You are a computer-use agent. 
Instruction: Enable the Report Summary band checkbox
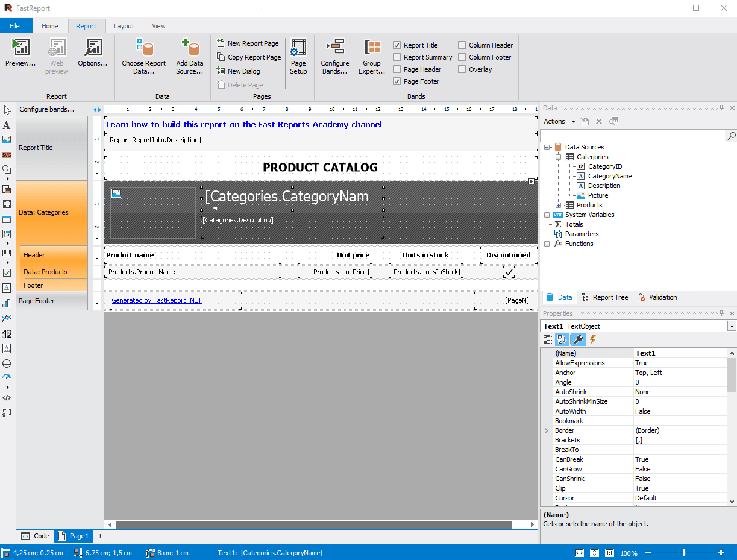tap(397, 57)
